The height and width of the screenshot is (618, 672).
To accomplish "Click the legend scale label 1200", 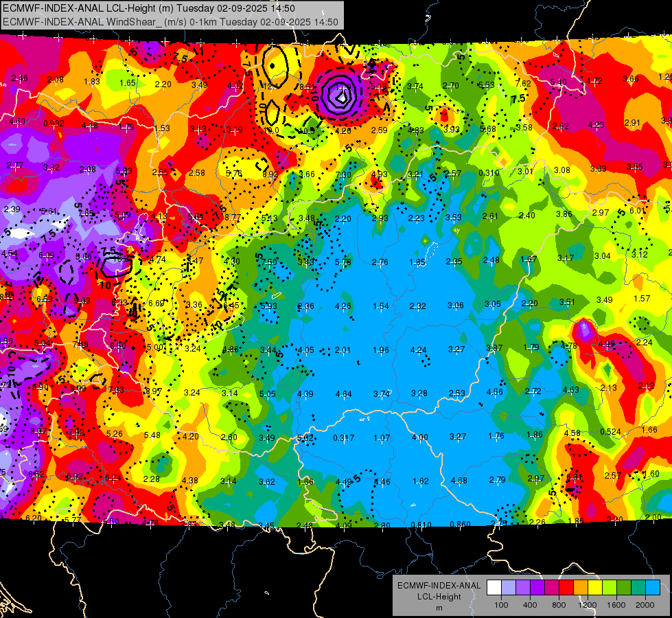I will click(588, 605).
